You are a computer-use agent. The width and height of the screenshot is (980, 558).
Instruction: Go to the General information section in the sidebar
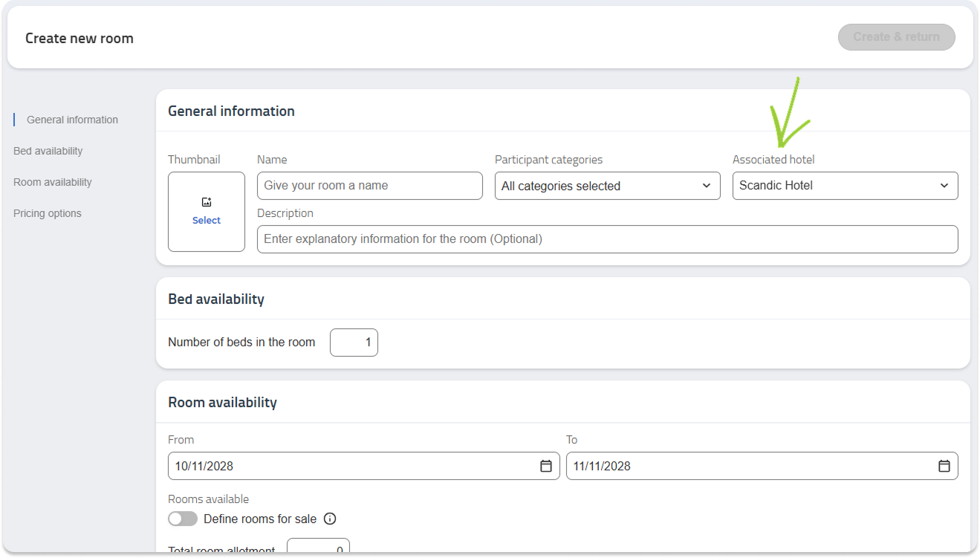pyautogui.click(x=72, y=120)
